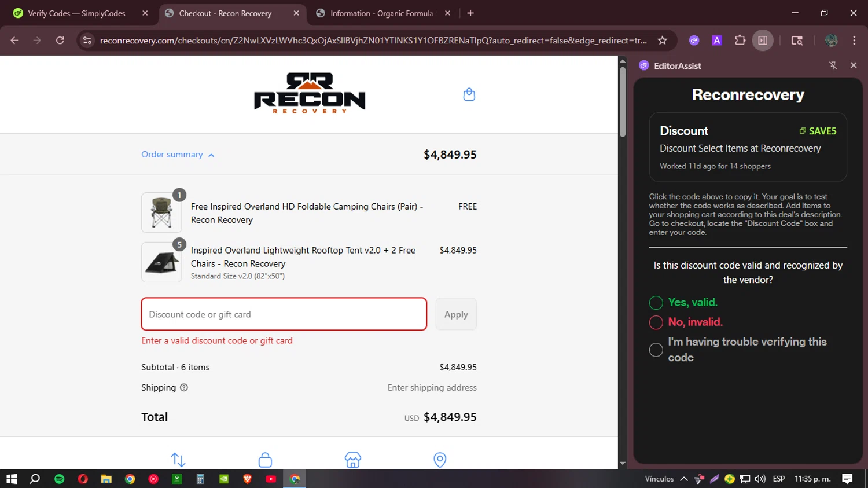Screen dimensions: 868x488
Task: Click the 'Vínculos' taskbar toolbar label
Action: 660,479
